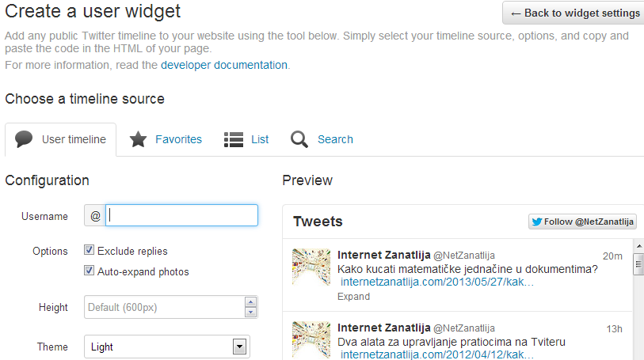
Task: Click Follow @NetZanatlija button
Action: [582, 222]
